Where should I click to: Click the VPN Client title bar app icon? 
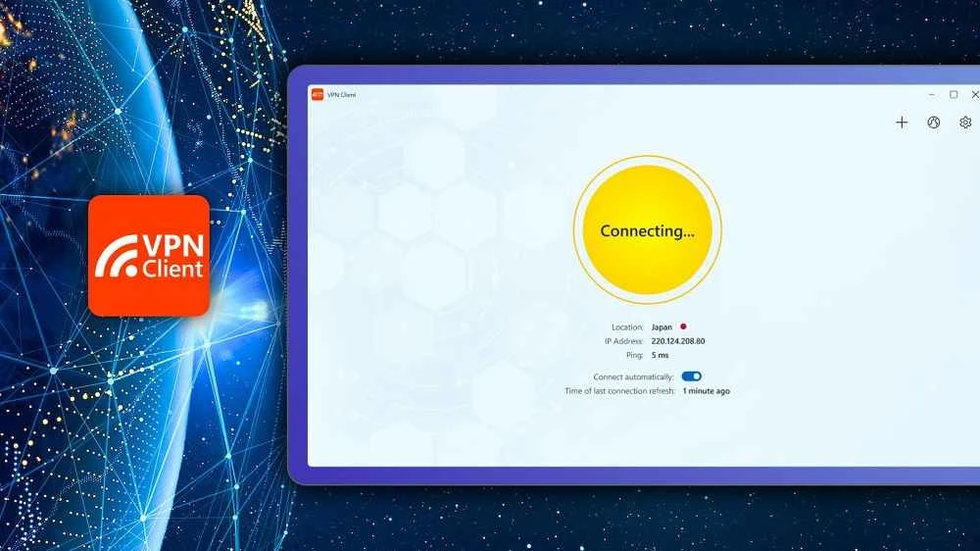(318, 94)
